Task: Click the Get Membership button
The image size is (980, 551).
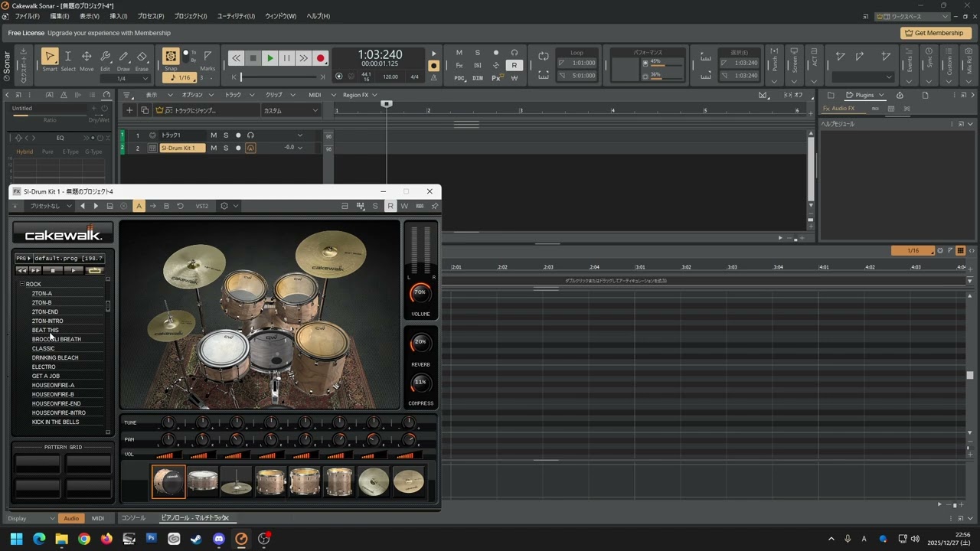Action: (x=934, y=33)
